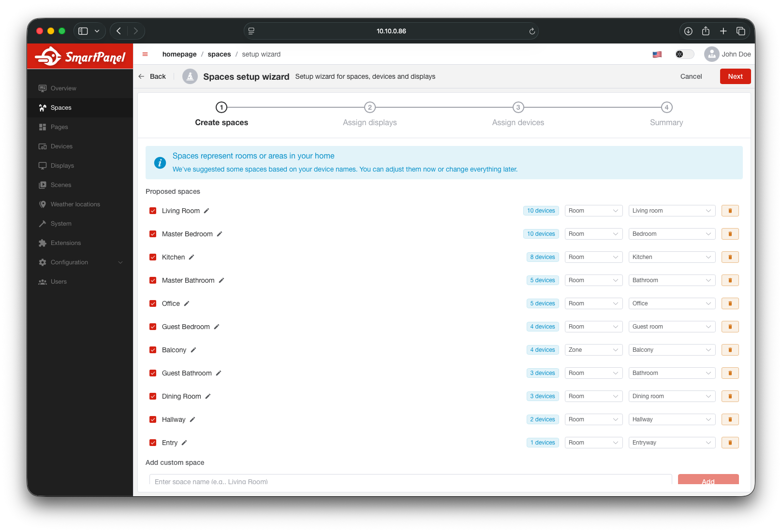782x532 pixels.
Task: Open the hamburger menu next to the breadcrumb
Action: (x=145, y=54)
